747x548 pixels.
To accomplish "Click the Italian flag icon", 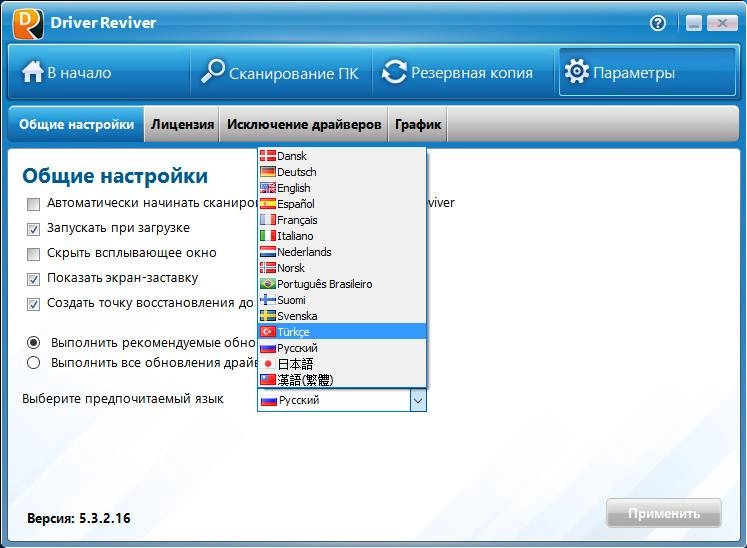I will (268, 236).
